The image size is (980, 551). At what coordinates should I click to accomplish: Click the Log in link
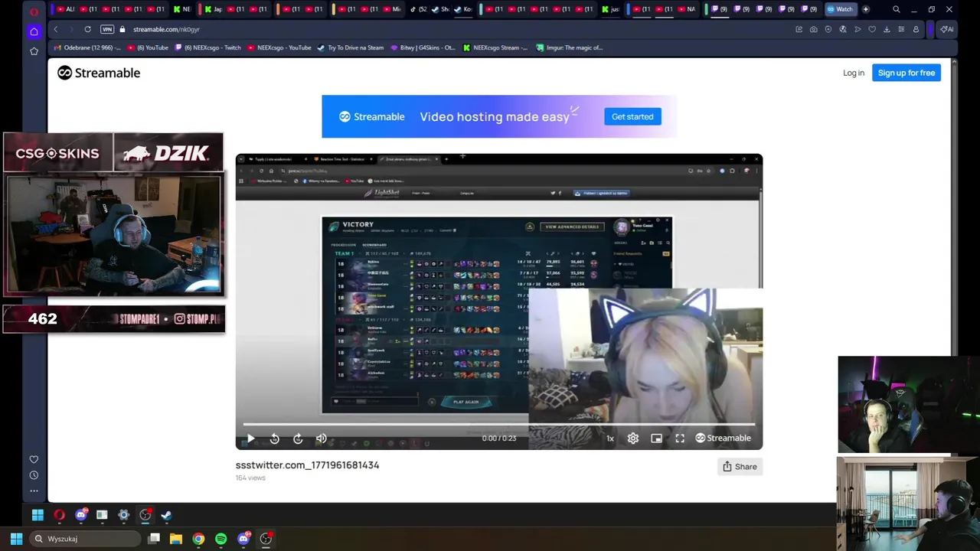(854, 73)
